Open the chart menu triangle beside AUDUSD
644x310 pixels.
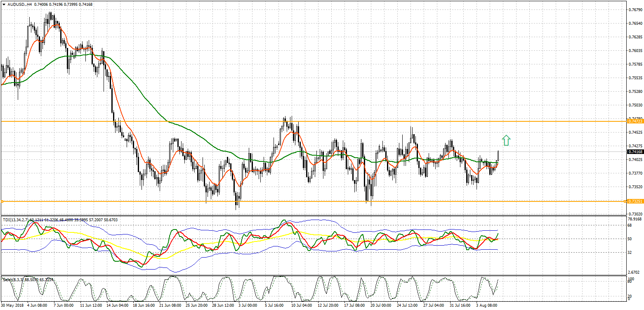(4, 4)
